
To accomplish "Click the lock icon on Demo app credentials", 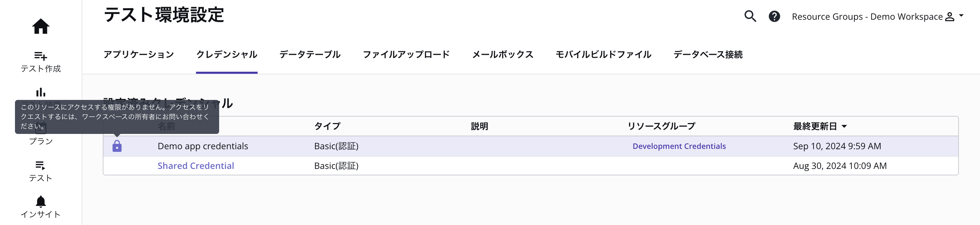I will [117, 146].
